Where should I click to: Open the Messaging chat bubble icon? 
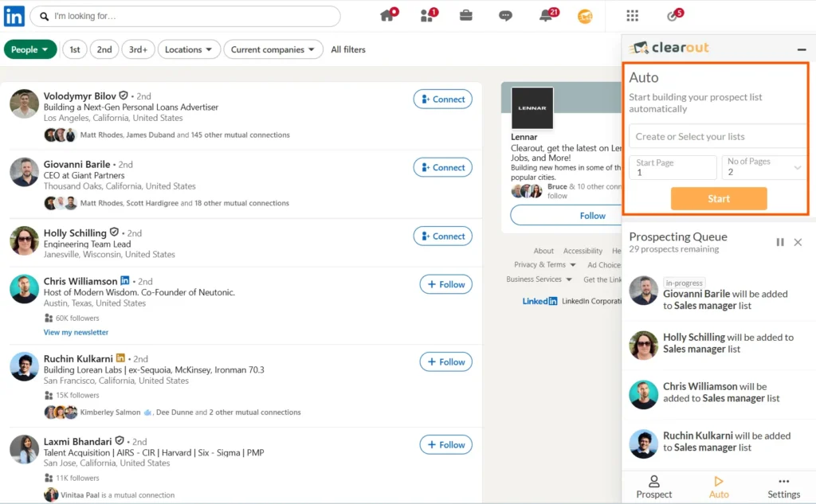(505, 16)
